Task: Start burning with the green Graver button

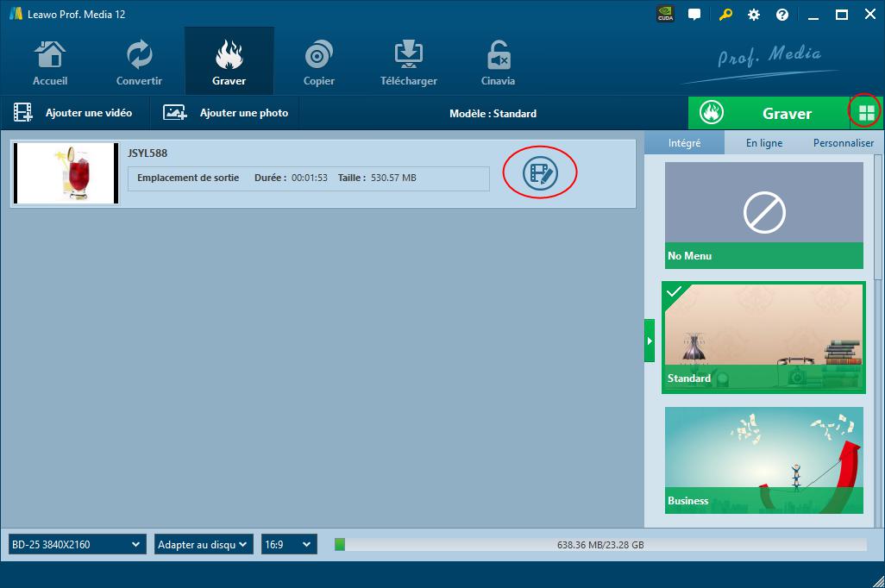Action: point(768,113)
